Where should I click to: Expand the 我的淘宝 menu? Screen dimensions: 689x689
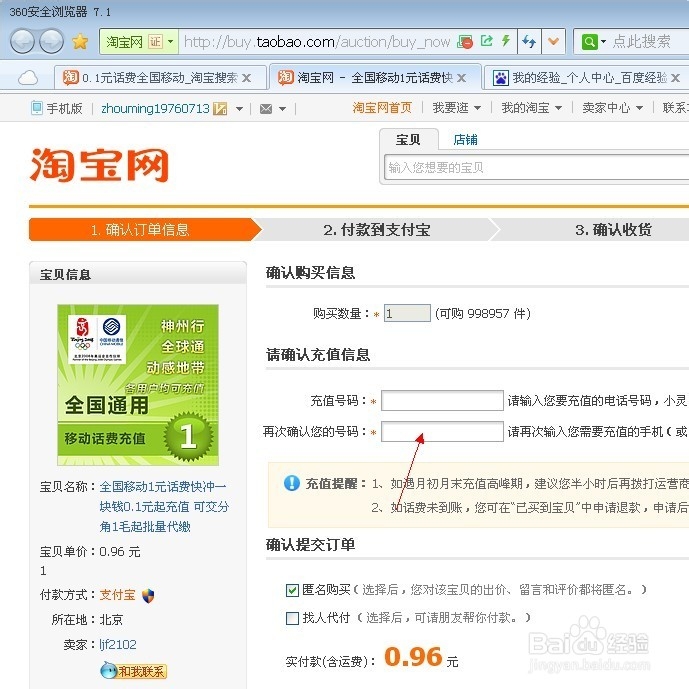(532, 108)
